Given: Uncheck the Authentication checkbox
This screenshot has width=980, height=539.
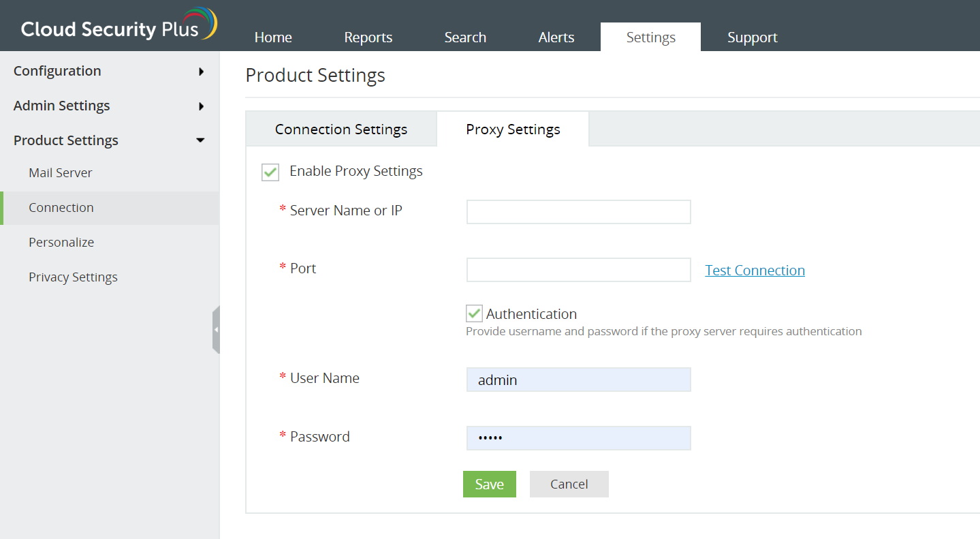Looking at the screenshot, I should [x=474, y=313].
